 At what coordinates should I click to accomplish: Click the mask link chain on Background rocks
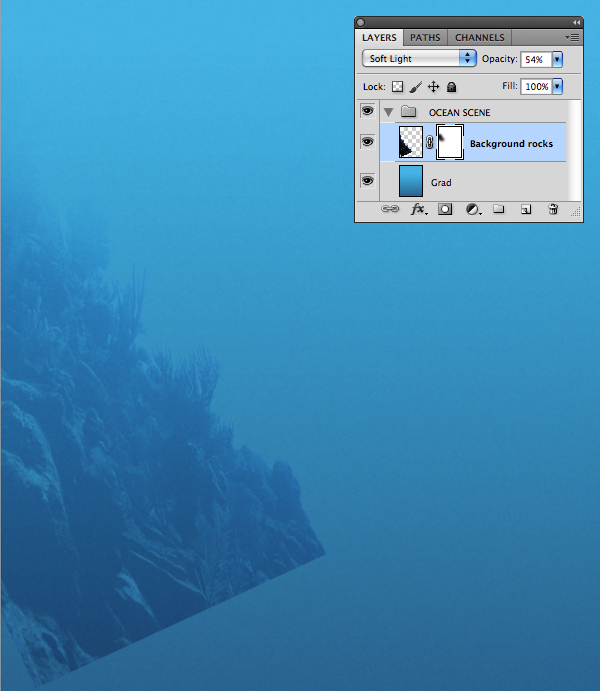pos(430,142)
